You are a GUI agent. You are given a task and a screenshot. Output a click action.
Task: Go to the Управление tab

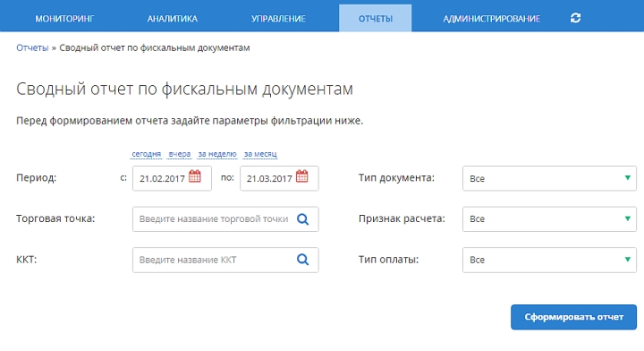pyautogui.click(x=278, y=19)
